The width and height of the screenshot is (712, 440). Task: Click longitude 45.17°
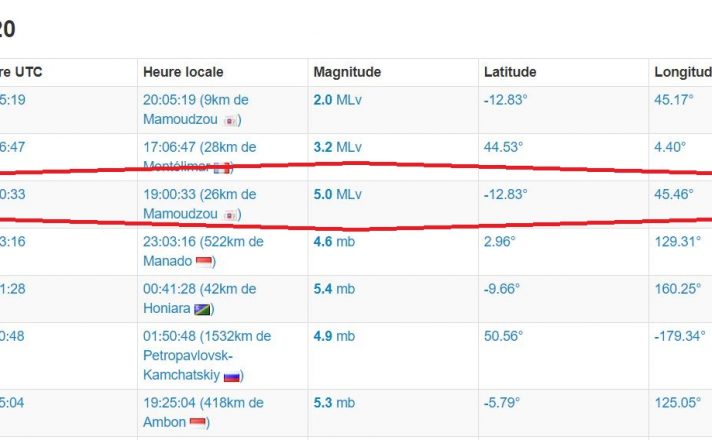click(674, 100)
